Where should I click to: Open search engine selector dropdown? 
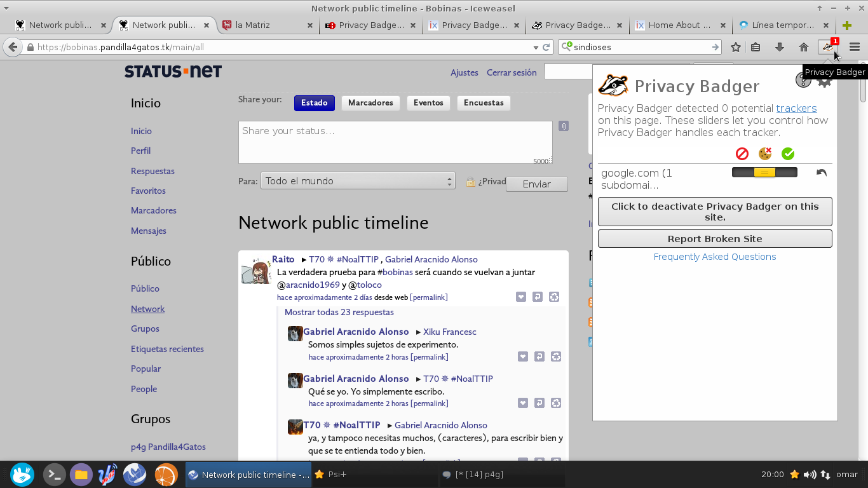[567, 47]
